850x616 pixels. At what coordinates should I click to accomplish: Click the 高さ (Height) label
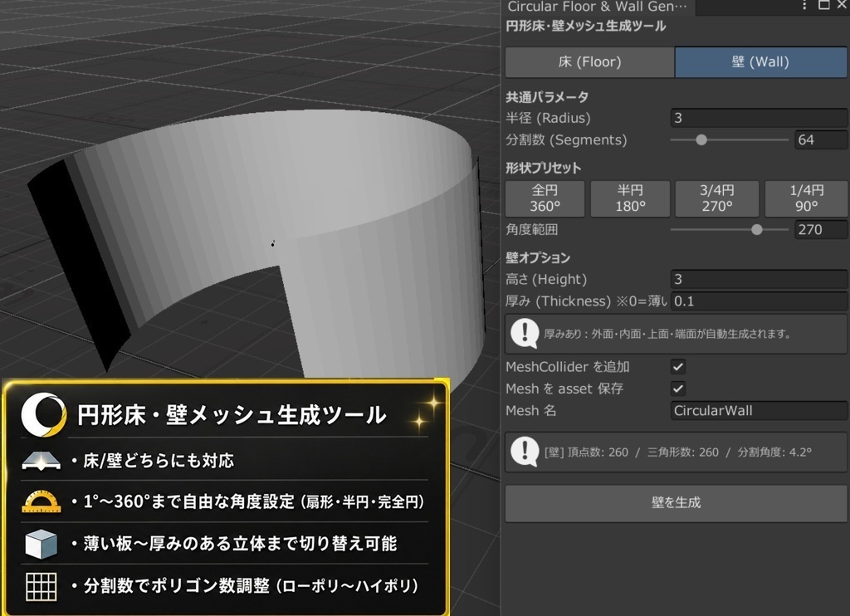pos(546,279)
